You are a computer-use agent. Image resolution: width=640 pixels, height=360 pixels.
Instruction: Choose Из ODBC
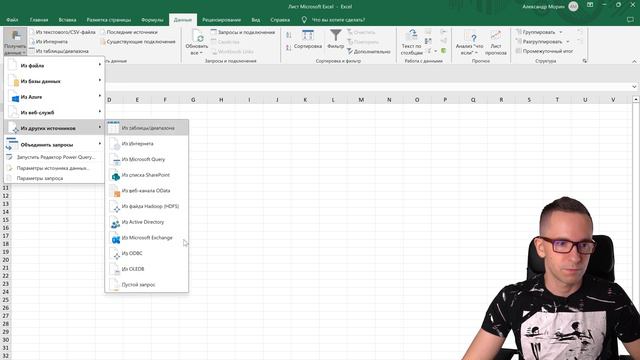tap(147, 253)
